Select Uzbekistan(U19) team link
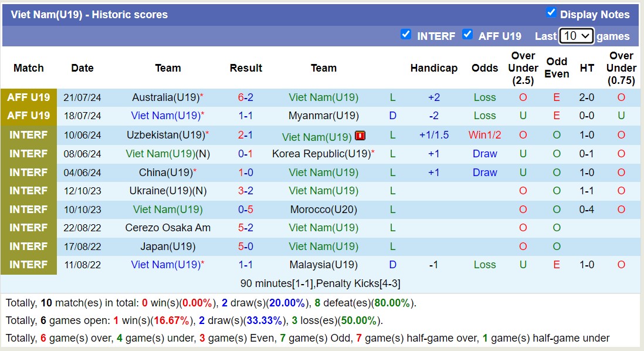 165,135
